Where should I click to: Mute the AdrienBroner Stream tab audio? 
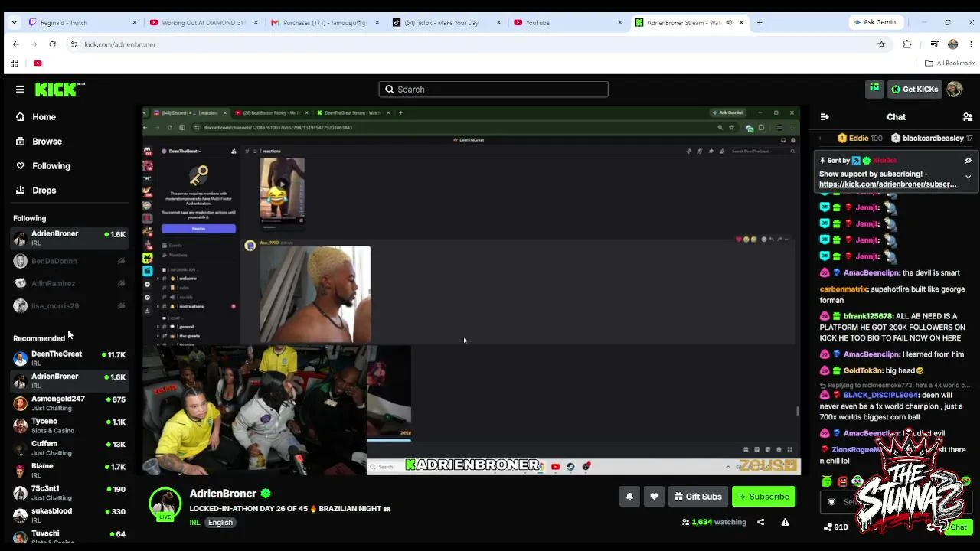click(729, 23)
